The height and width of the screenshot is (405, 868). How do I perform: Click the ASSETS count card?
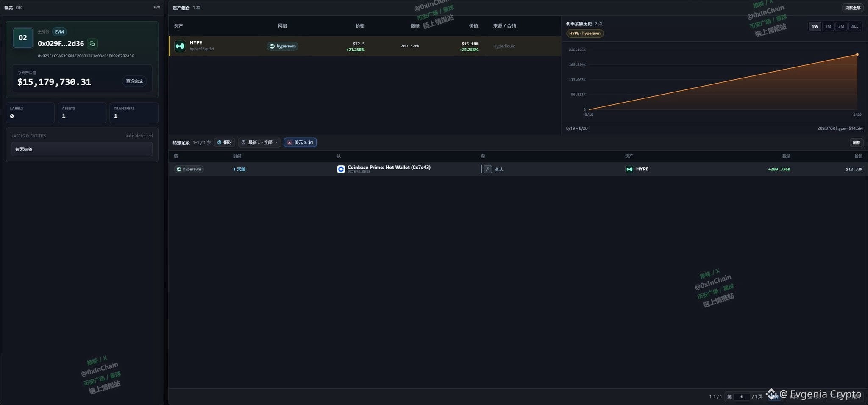(82, 113)
